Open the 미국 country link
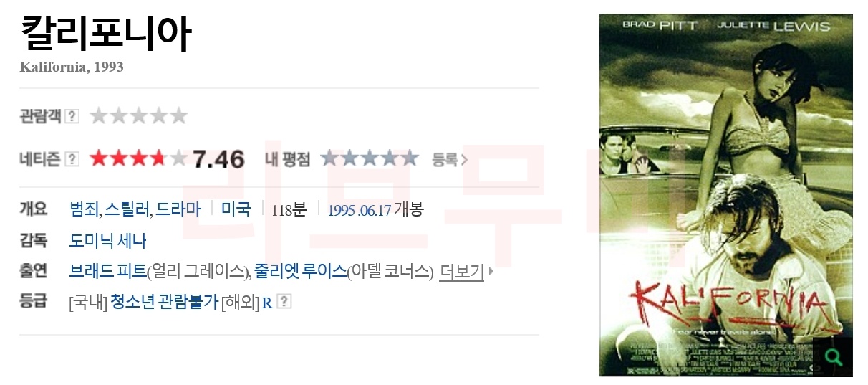The image size is (868, 385). point(236,209)
